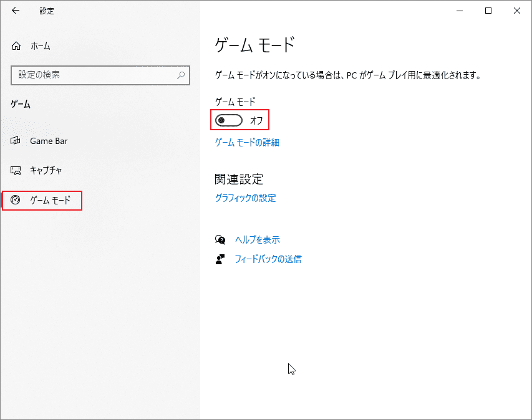Select the ゲーム モード gauge icon
This screenshot has width=532, height=420.
click(x=16, y=200)
